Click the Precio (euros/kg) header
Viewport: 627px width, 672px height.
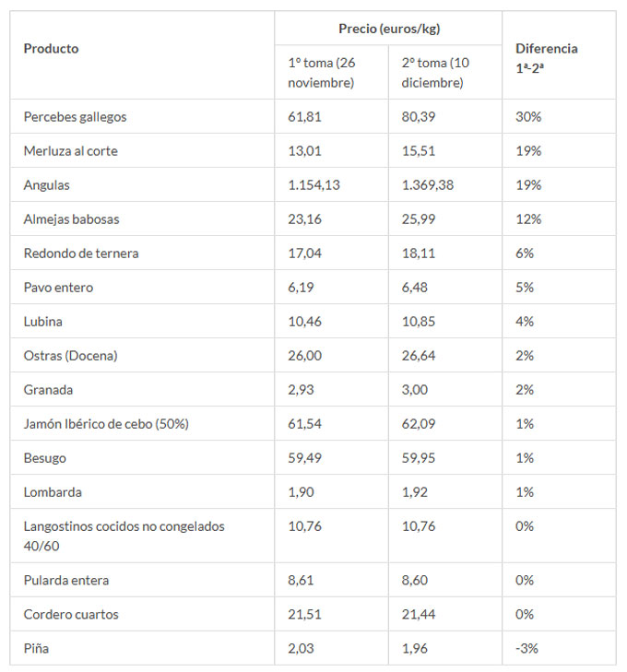pos(388,29)
